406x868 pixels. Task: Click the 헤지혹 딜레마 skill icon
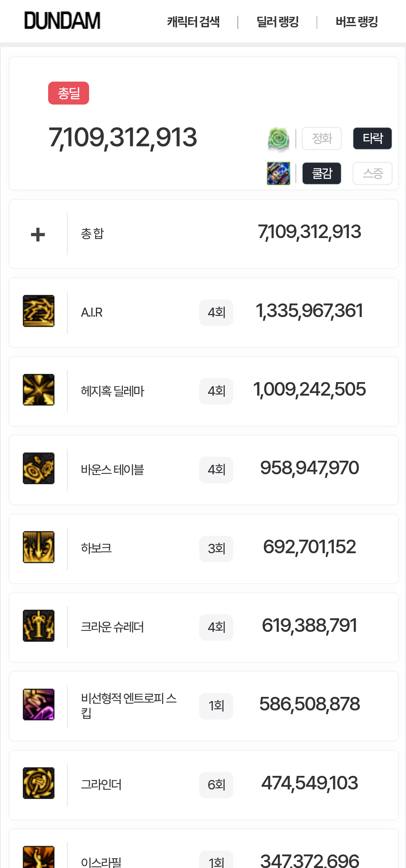(x=39, y=390)
